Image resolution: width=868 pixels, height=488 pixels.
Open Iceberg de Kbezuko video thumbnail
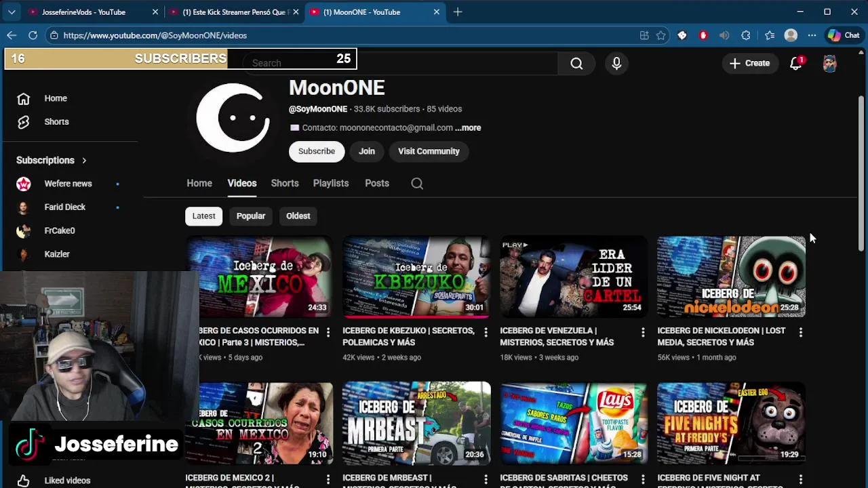(416, 277)
